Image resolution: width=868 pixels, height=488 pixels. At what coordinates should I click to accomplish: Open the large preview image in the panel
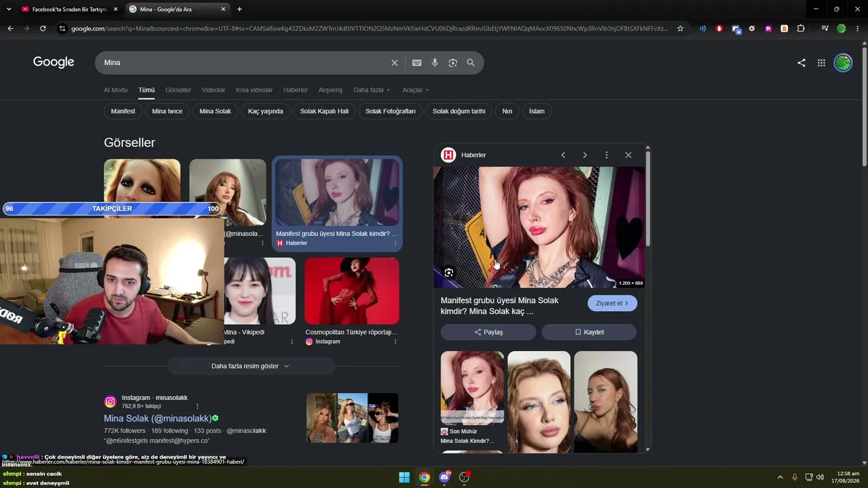point(539,227)
